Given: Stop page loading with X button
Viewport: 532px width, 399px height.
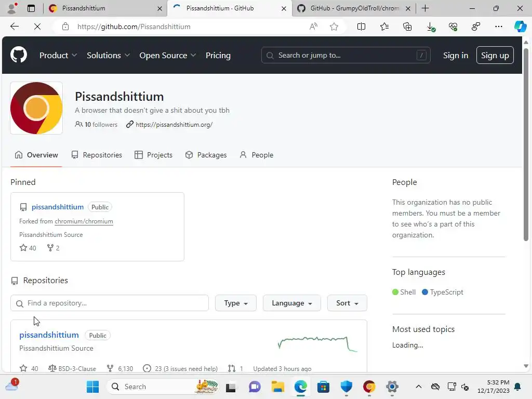Looking at the screenshot, I should coord(37,26).
